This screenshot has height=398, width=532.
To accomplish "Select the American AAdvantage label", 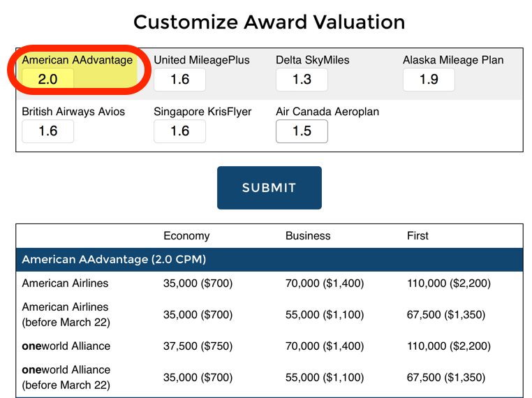I will (77, 60).
